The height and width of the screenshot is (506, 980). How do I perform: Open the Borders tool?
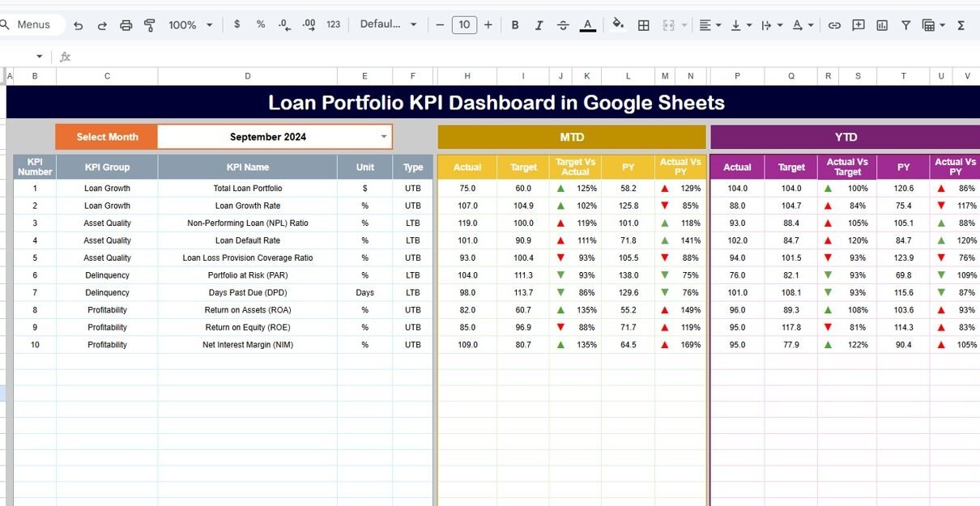click(643, 25)
